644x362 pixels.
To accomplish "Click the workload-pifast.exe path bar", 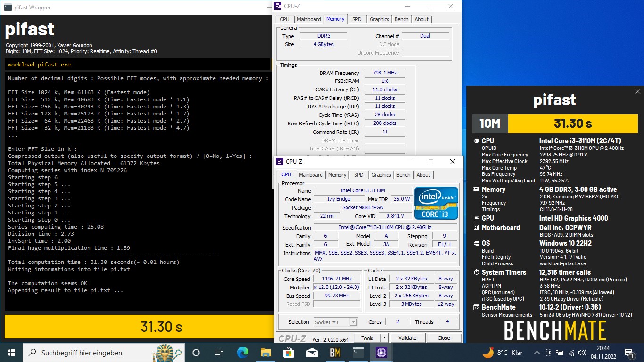I will pyautogui.click(x=137, y=65).
